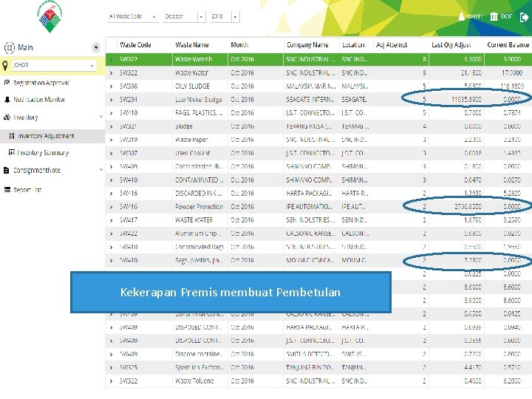Click the Main menu label
This screenshot has width=532, height=399.
pos(25,47)
